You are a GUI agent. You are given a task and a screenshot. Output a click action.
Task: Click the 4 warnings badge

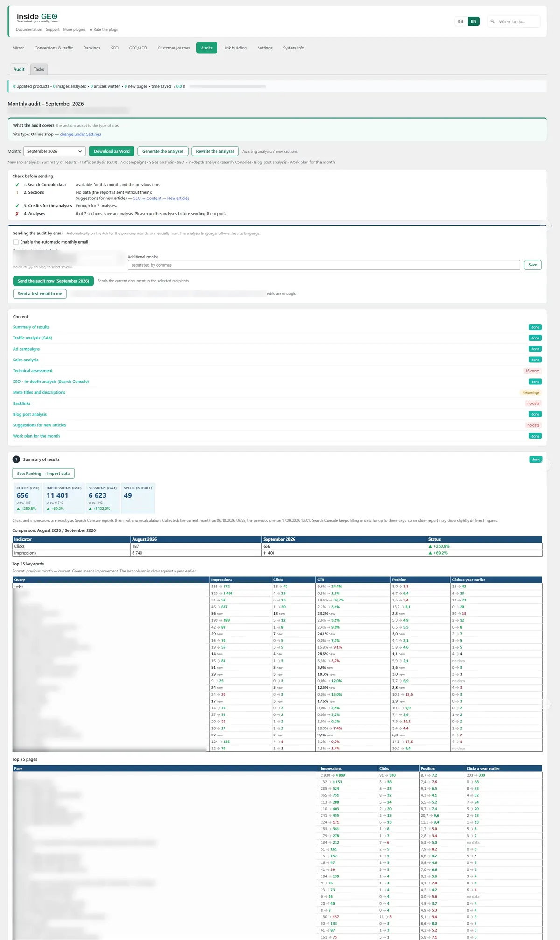coord(531,393)
